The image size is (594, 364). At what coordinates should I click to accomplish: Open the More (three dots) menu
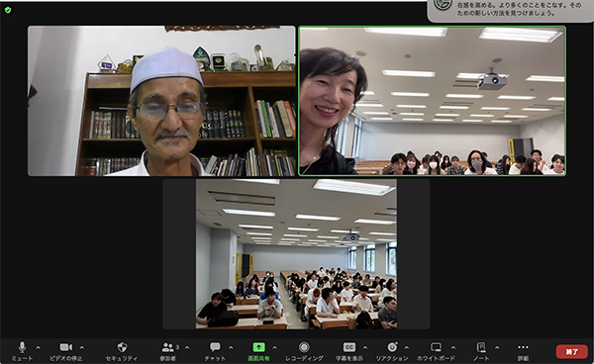click(x=523, y=347)
